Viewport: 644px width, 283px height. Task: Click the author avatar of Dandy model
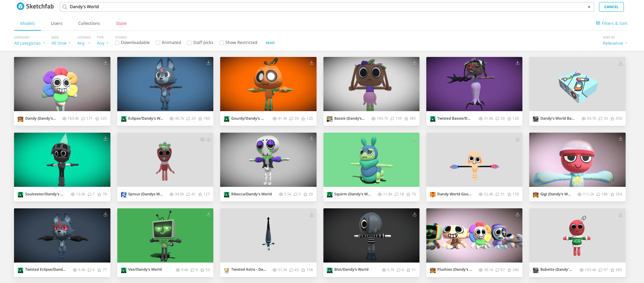pos(20,119)
